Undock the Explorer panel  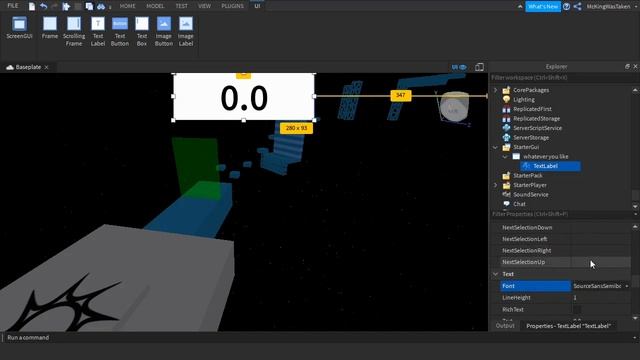[627, 67]
